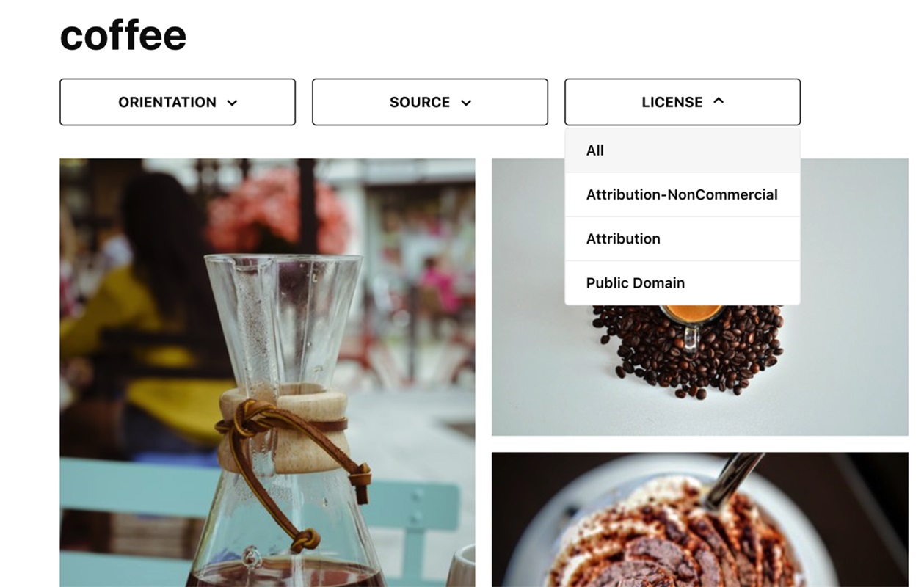Viewport: 924px width, 587px height.
Task: Click the ORIENTATION label text
Action: point(167,102)
